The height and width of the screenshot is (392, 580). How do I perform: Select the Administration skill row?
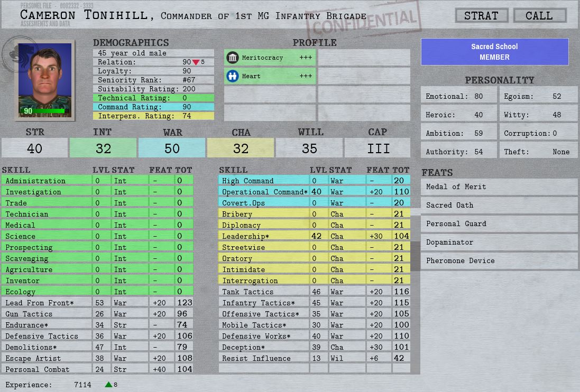tap(97, 181)
